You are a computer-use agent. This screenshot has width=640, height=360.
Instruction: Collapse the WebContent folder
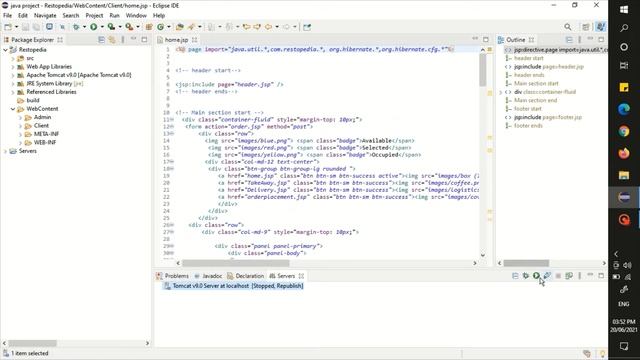[x=13, y=109]
